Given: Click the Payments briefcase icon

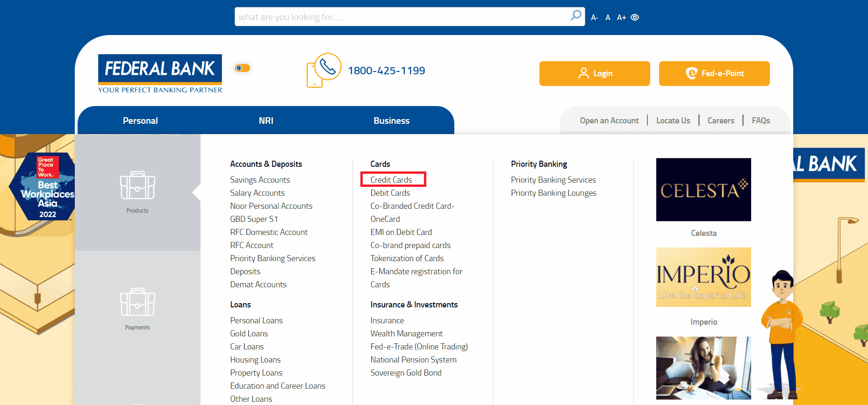Looking at the screenshot, I should [137, 302].
